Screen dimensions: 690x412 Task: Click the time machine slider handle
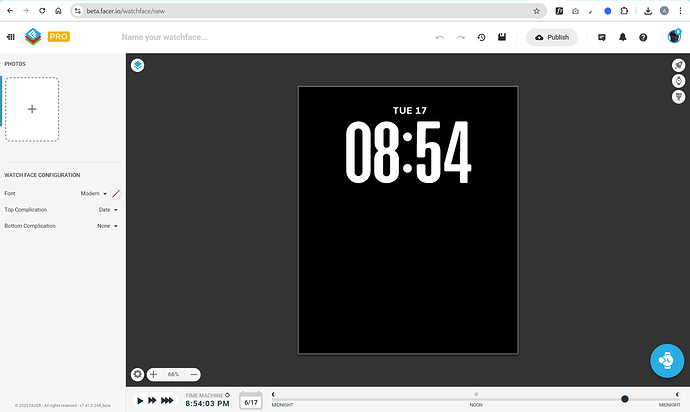624,399
